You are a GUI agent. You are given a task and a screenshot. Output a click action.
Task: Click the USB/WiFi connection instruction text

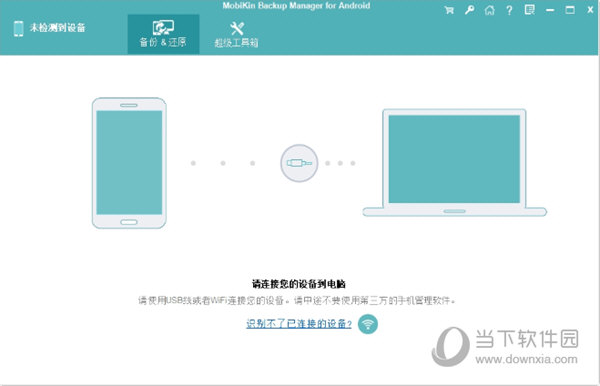click(297, 301)
